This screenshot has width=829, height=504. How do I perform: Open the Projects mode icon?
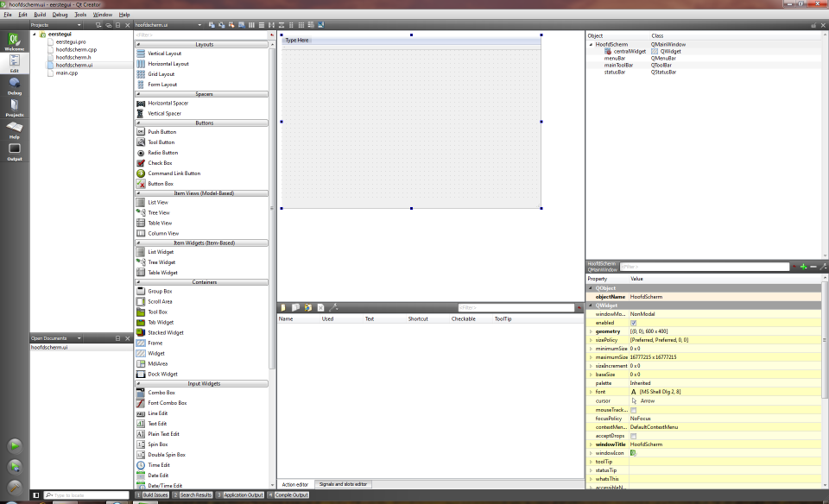pyautogui.click(x=14, y=106)
